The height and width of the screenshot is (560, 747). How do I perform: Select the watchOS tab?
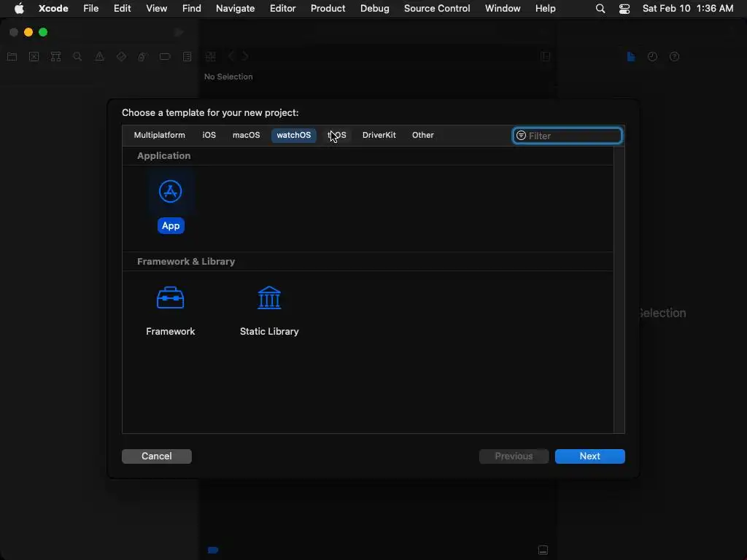[293, 135]
